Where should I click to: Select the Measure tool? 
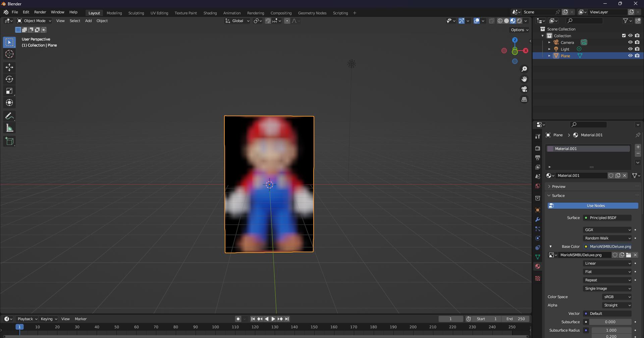(9, 128)
